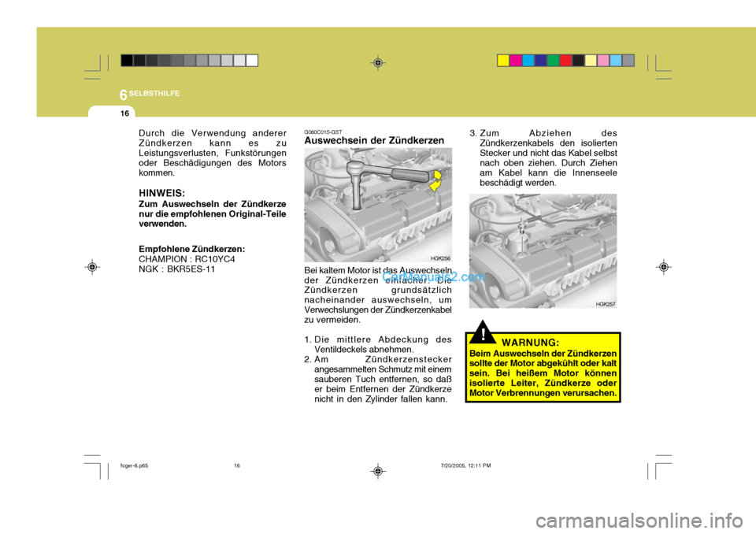The height and width of the screenshot is (534, 756).
Task: Select the "Empfohlene Zündkerzen:" label
Action: click(192, 249)
